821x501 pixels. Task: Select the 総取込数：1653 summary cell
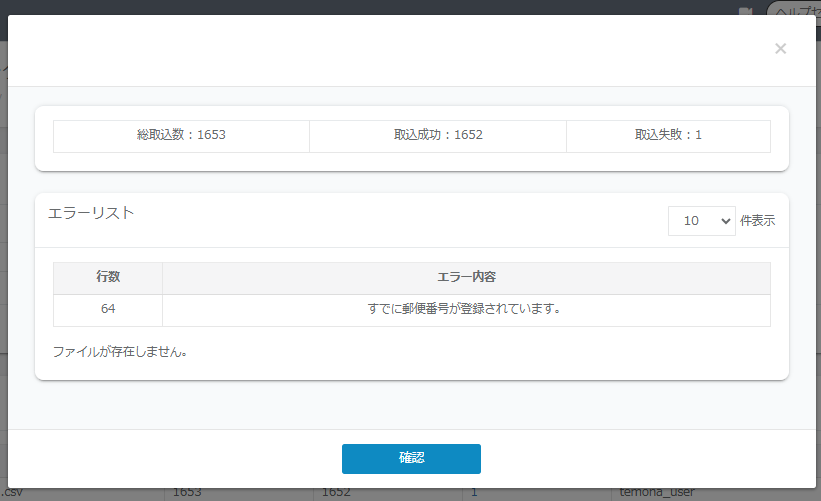tap(181, 136)
